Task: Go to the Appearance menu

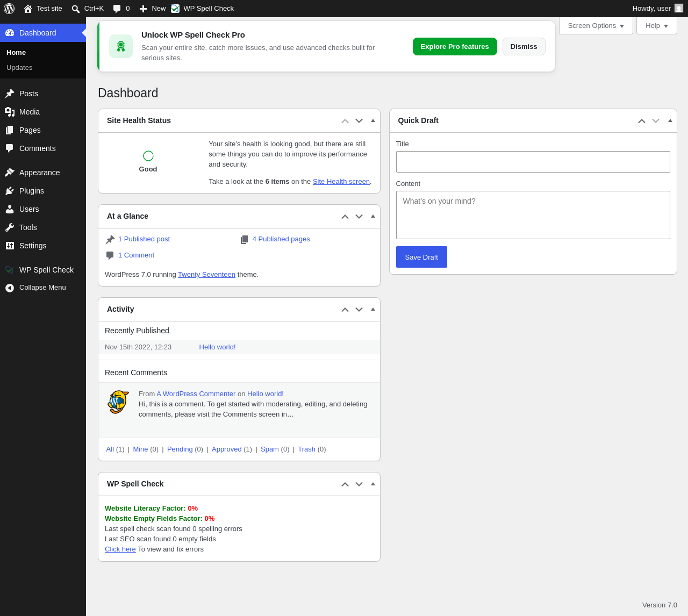Action: [x=43, y=173]
